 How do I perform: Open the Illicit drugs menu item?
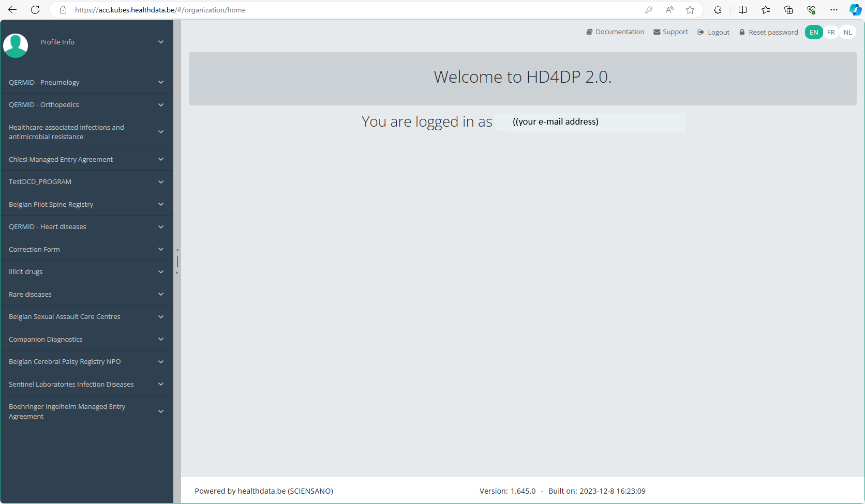tap(26, 271)
